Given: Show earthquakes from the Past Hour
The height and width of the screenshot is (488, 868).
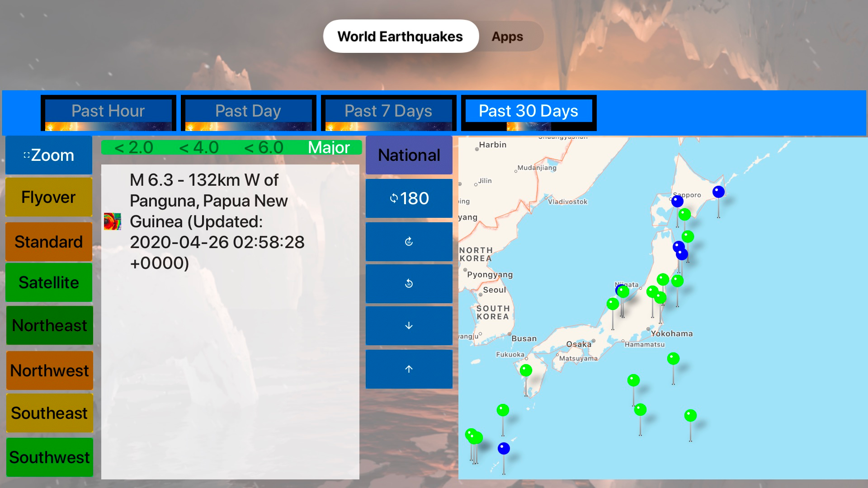Looking at the screenshot, I should point(108,113).
